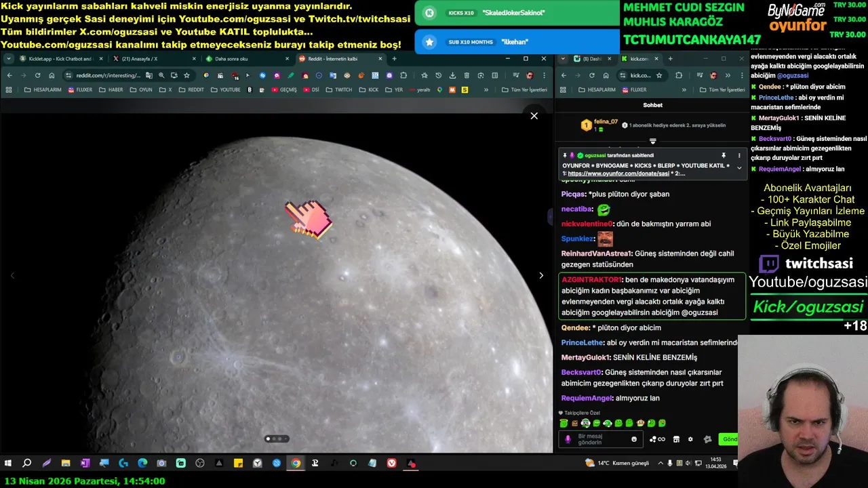Open Tüm Yer İşaretleri folder in left browser
Image resolution: width=868 pixels, height=488 pixels.
coord(524,89)
